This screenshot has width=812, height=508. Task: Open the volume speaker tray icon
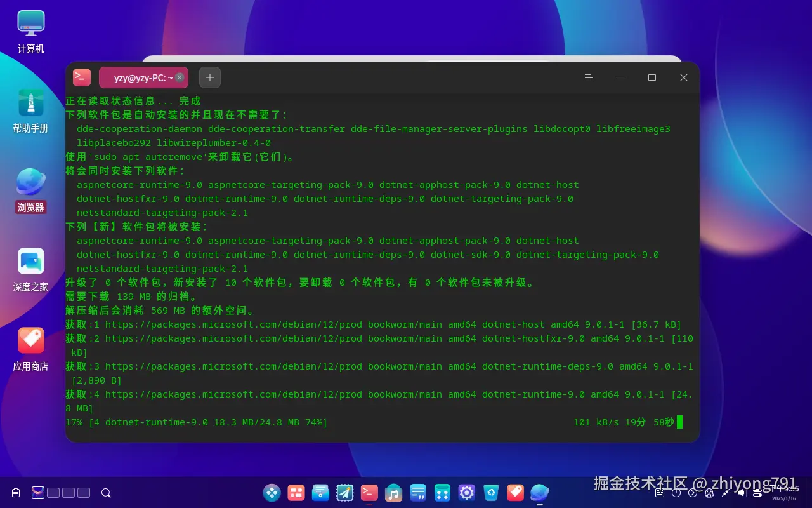point(742,493)
